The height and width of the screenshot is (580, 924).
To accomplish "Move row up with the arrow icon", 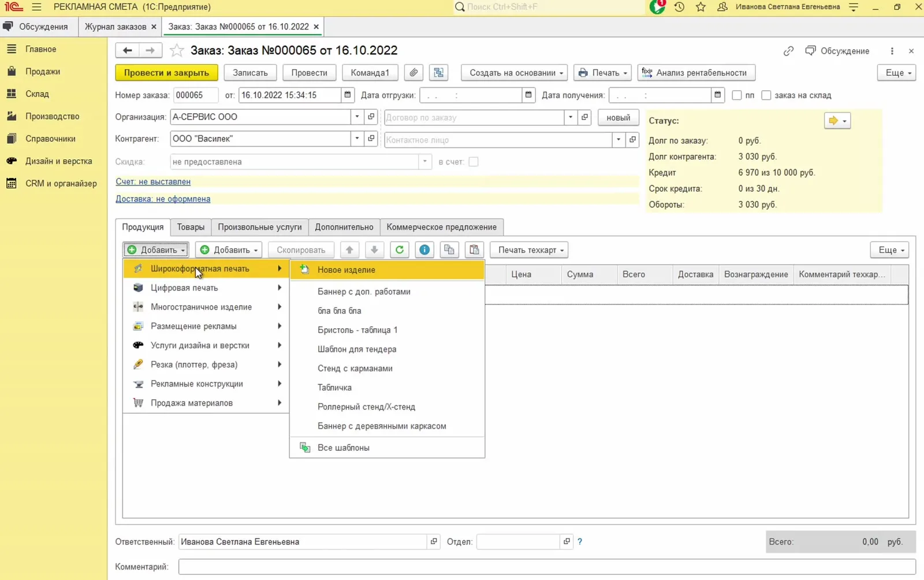I will [x=349, y=250].
